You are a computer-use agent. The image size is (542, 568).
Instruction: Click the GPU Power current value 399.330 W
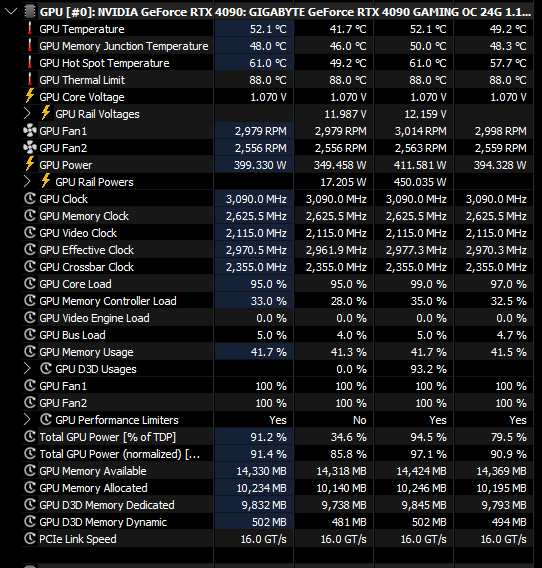click(x=260, y=165)
